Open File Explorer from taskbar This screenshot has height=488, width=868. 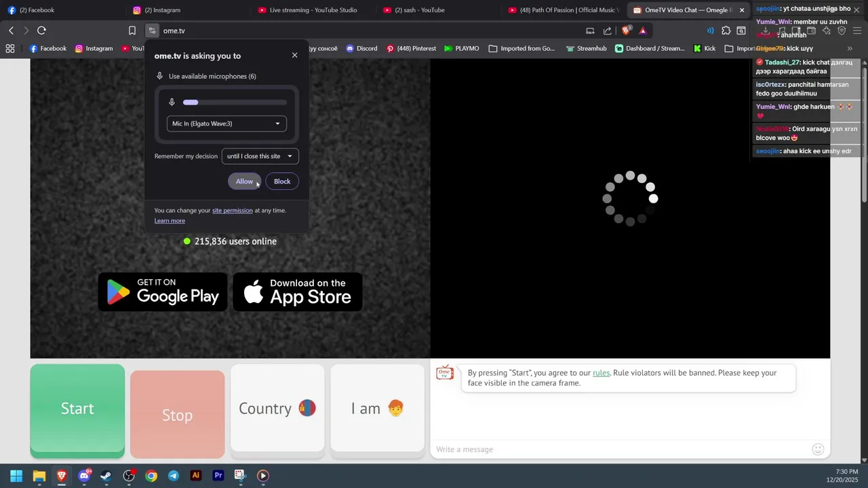[39, 476]
